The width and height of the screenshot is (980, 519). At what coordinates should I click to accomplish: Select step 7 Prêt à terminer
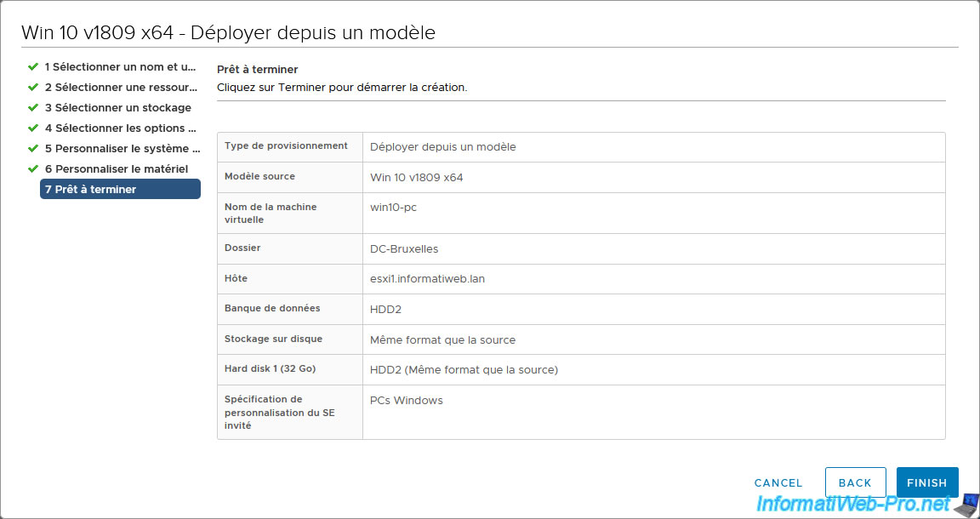[120, 189]
